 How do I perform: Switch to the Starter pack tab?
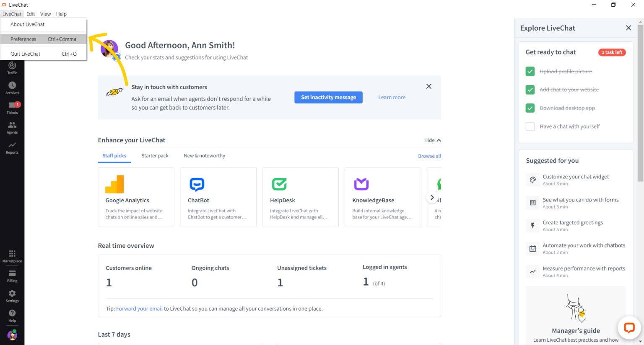tap(155, 156)
